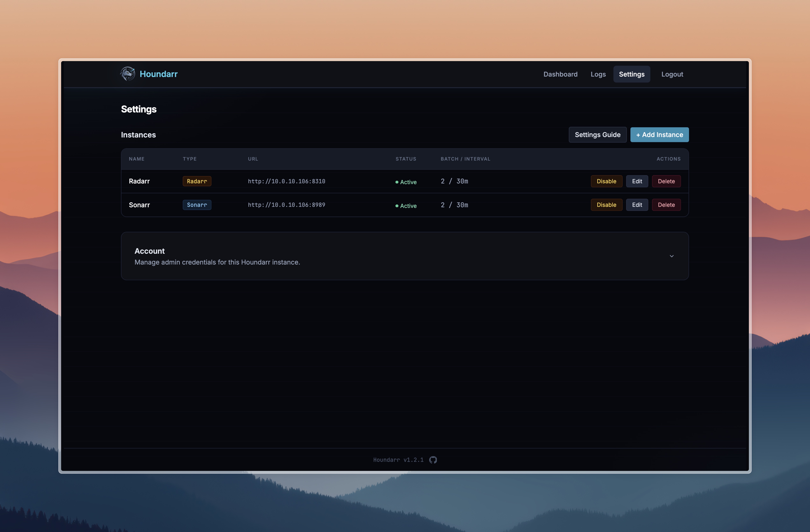Delete the Sonarr instance
810x532 pixels.
(666, 205)
